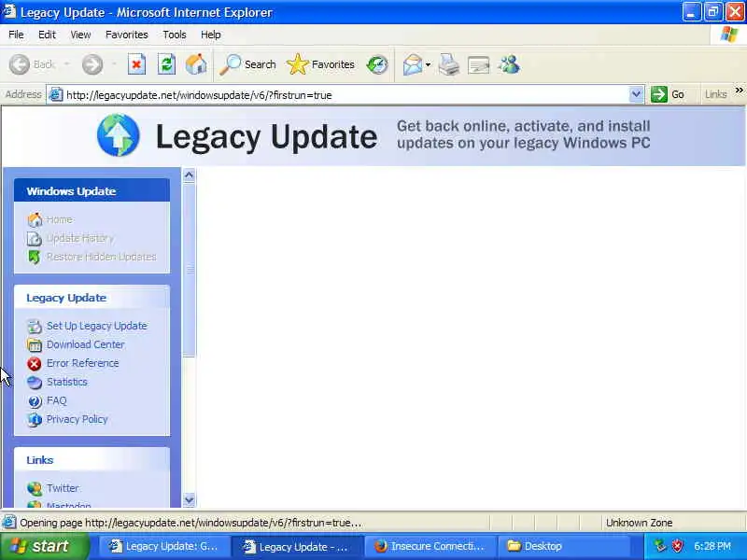Click the Restore Hidden Updates link
The height and width of the screenshot is (560, 747).
tap(101, 257)
